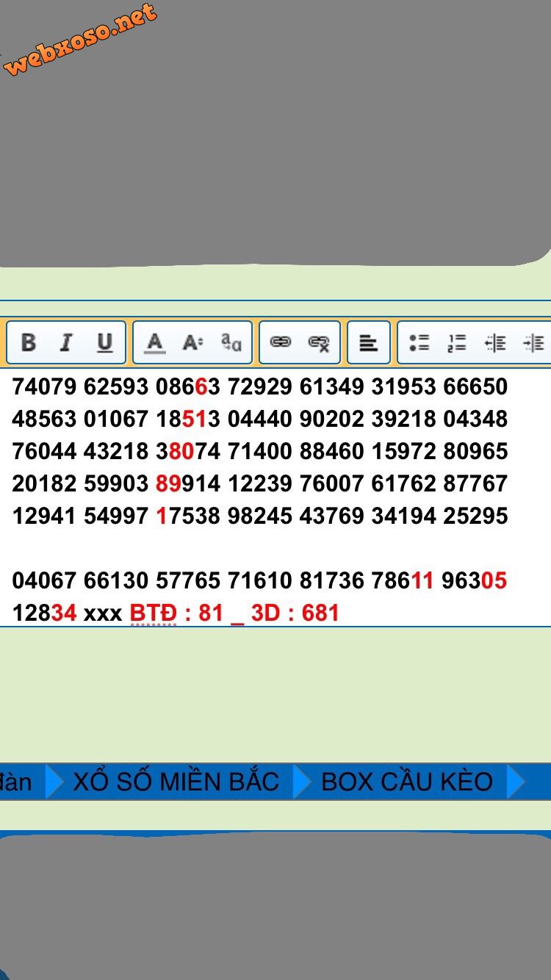This screenshot has height=980, width=551.
Task: Click on the number 74079 in the editor
Action: click(x=44, y=386)
